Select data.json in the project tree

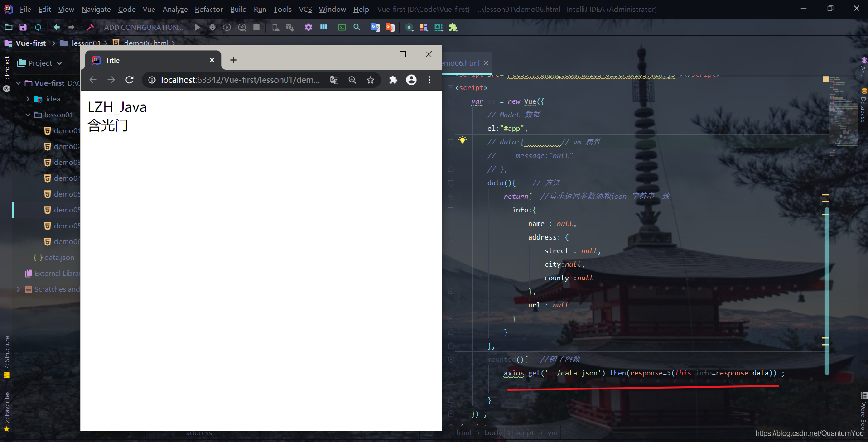[59, 257]
